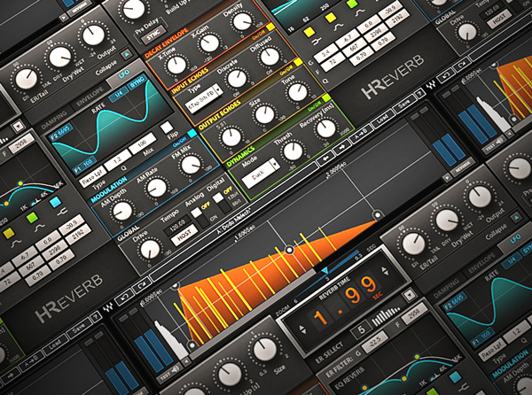The width and height of the screenshot is (532, 395).
Task: Flip the Analog OFF/ON switch
Action: (x=199, y=217)
